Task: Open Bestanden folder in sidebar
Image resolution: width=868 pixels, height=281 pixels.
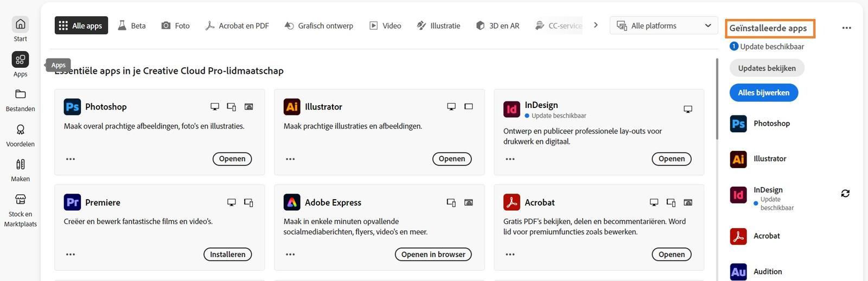Action: click(20, 100)
